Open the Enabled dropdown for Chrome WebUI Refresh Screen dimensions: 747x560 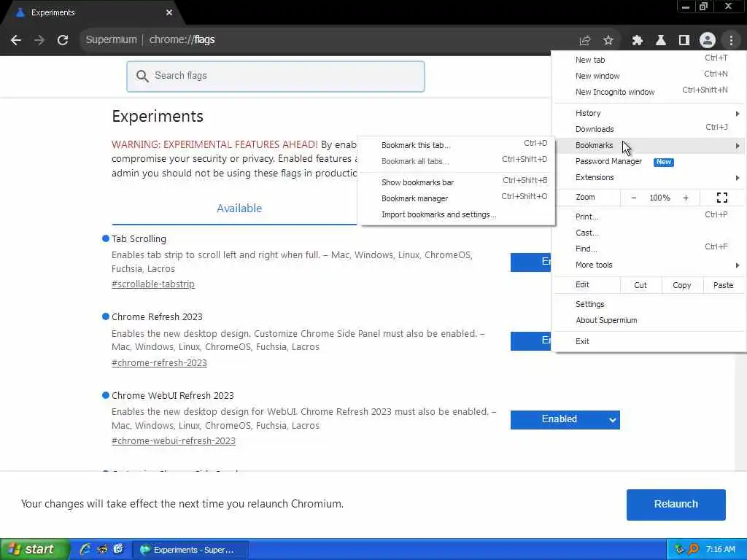(565, 419)
